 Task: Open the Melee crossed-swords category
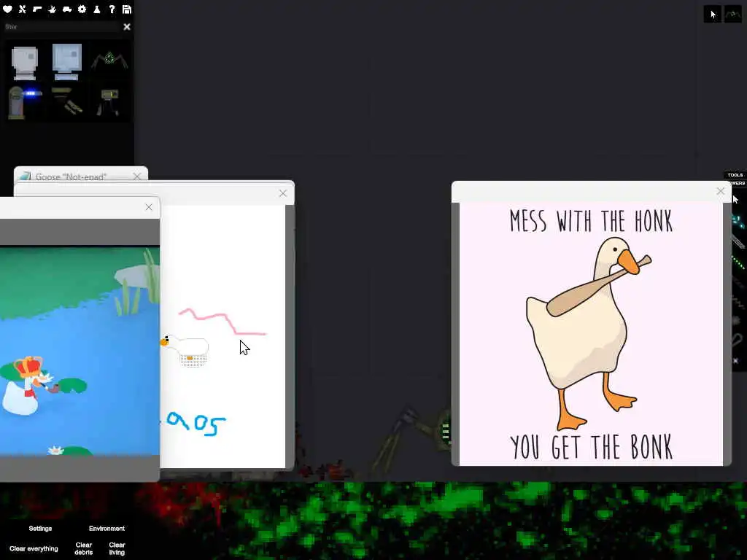coord(23,9)
